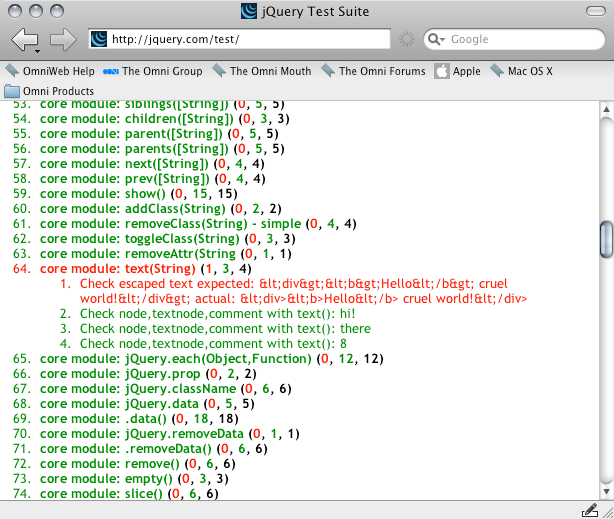Screen dimensions: 614x519
Task: Click the Forward navigation arrow
Action: coord(62,40)
